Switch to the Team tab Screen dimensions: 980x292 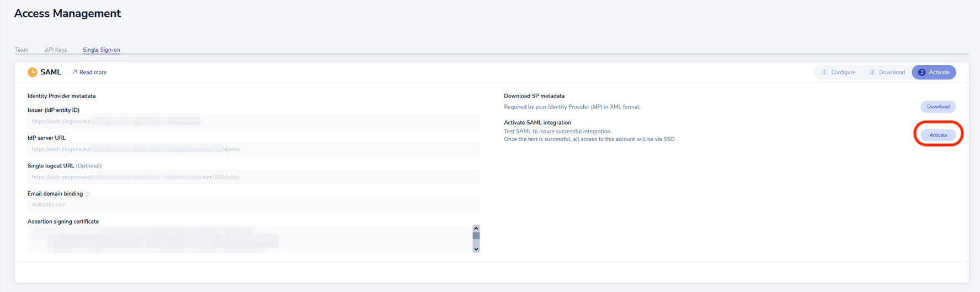[x=22, y=50]
